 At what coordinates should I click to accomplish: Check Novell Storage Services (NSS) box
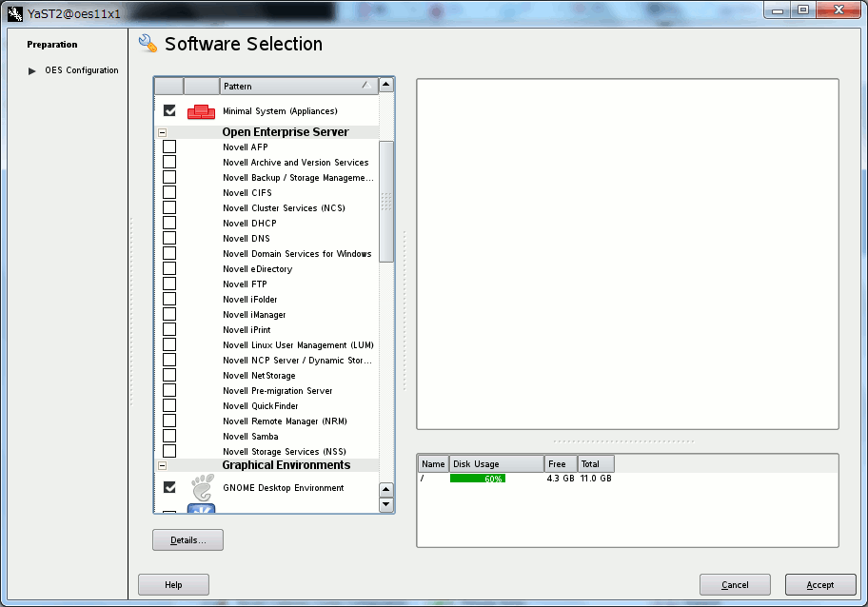pyautogui.click(x=169, y=451)
